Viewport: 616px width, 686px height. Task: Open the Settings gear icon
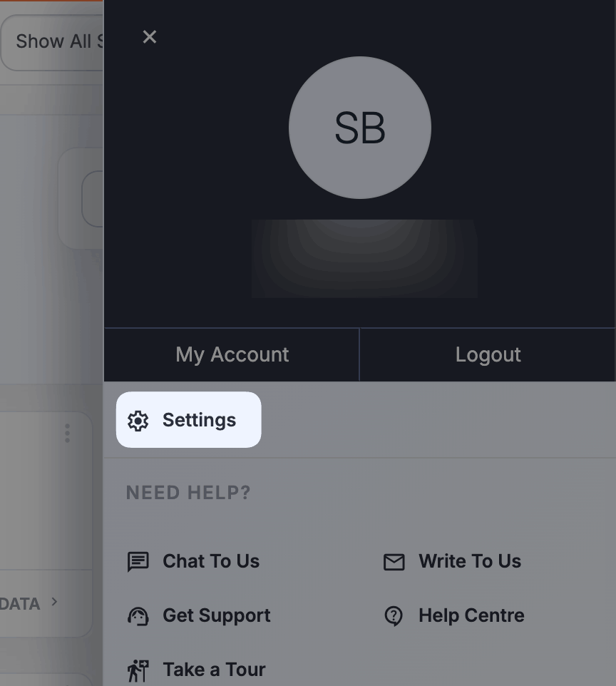pyautogui.click(x=138, y=420)
